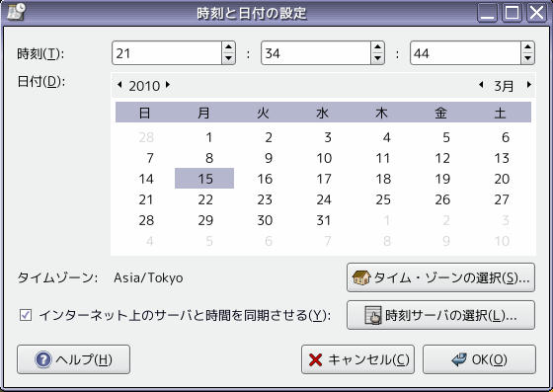The height and width of the screenshot is (392, 553).
Task: Minimize the date settings window
Action: click(x=488, y=13)
